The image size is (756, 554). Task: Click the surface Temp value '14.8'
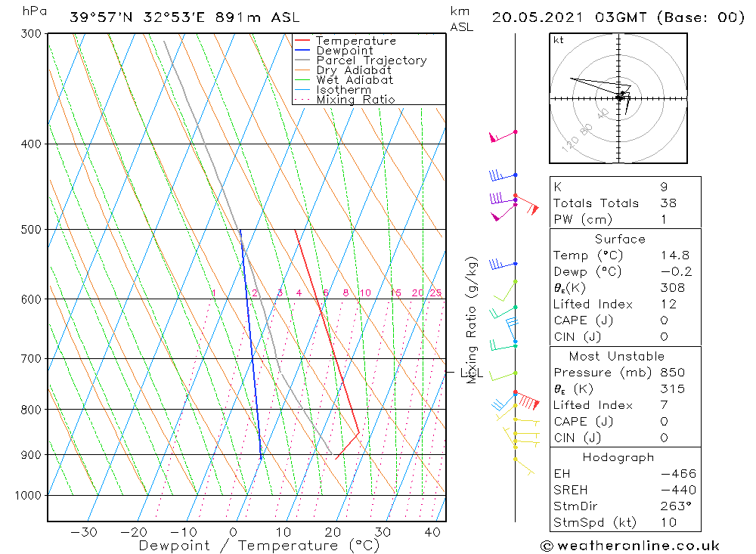pos(675,255)
